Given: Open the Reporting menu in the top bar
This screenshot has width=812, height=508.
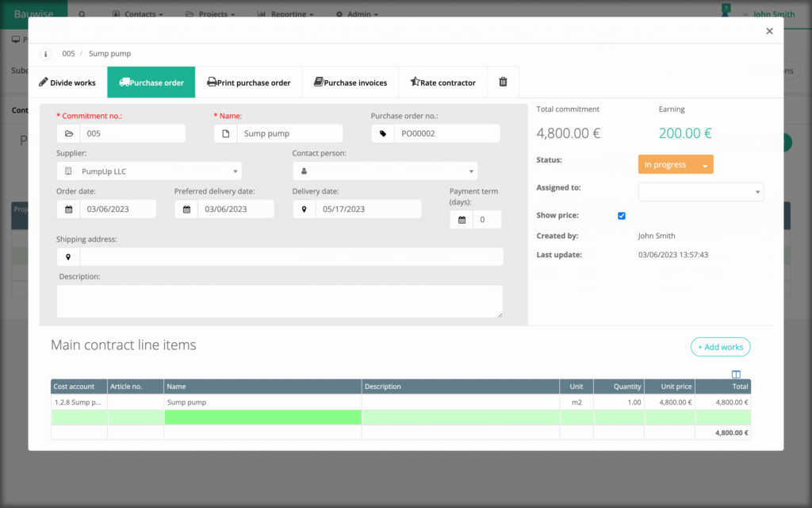Looking at the screenshot, I should (x=285, y=14).
